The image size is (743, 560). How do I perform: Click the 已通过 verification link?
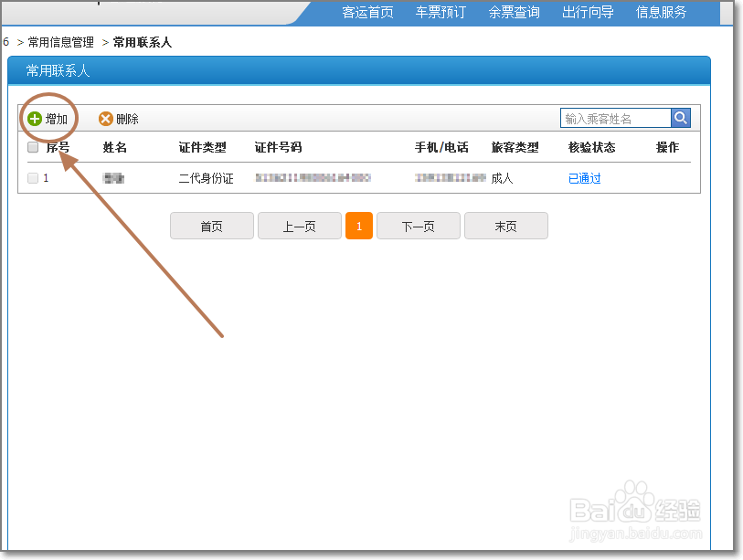pyautogui.click(x=583, y=178)
